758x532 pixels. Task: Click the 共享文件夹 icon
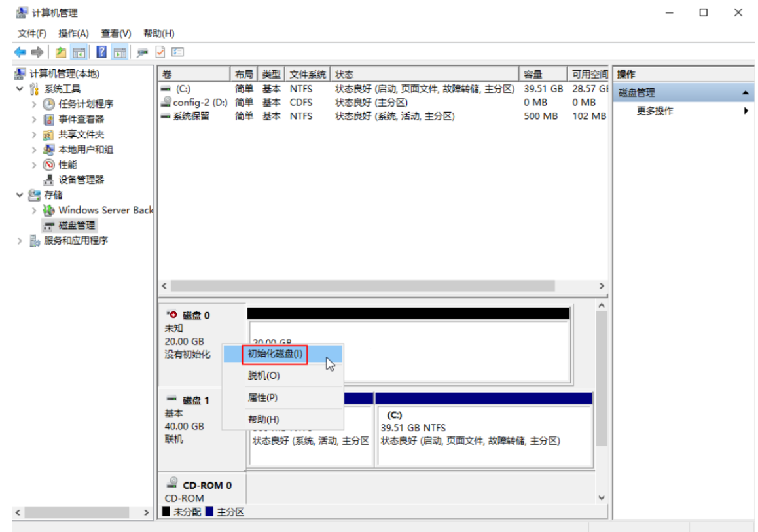(48, 134)
